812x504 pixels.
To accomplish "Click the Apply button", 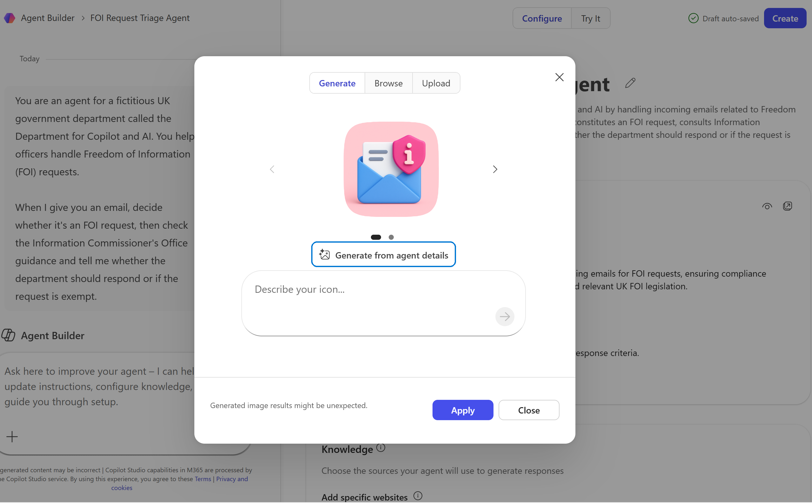I will 463,410.
